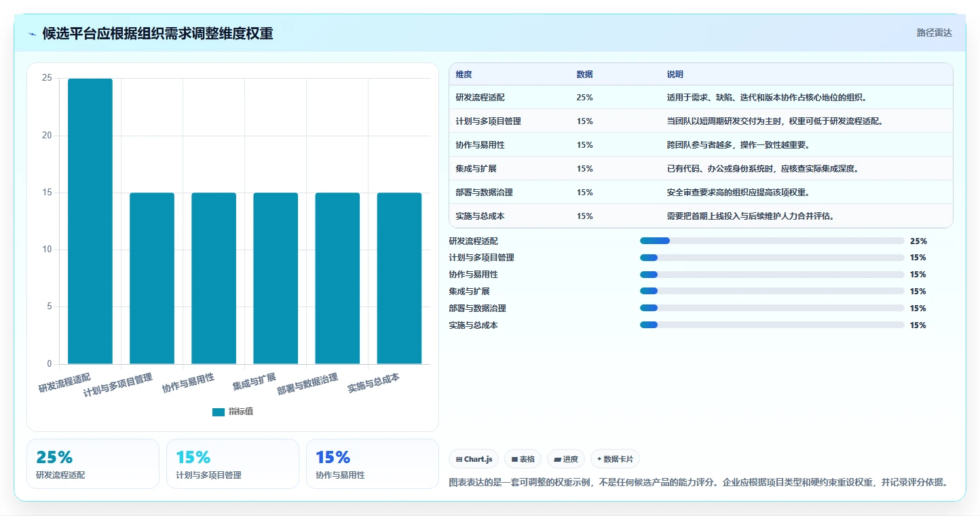This screenshot has width=980, height=516.
Task: Click the 研发流程适配 bar in the chart
Action: coord(90,221)
